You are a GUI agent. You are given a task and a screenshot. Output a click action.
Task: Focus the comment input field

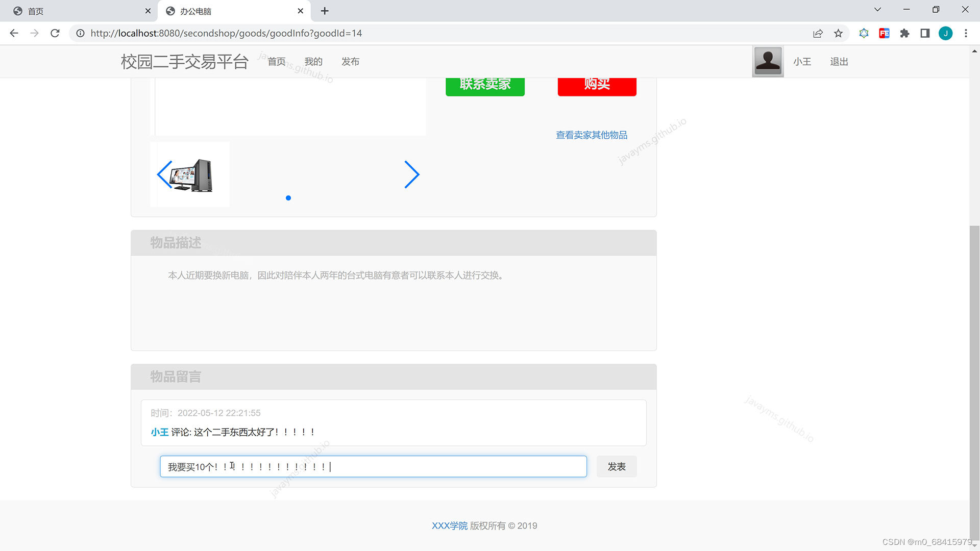(x=373, y=466)
